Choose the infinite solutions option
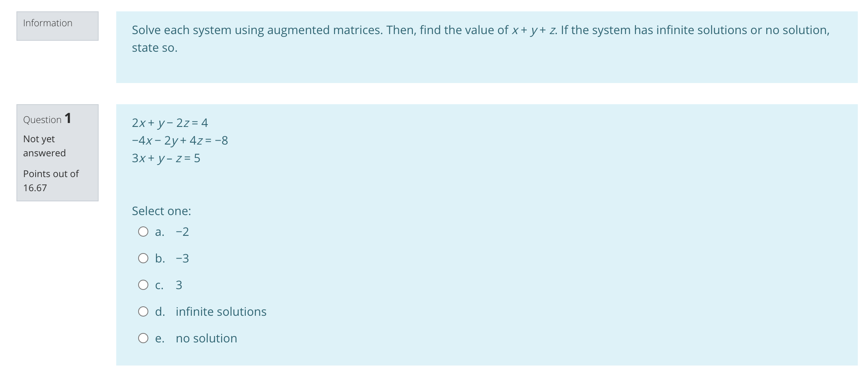This screenshot has width=868, height=380. [144, 311]
